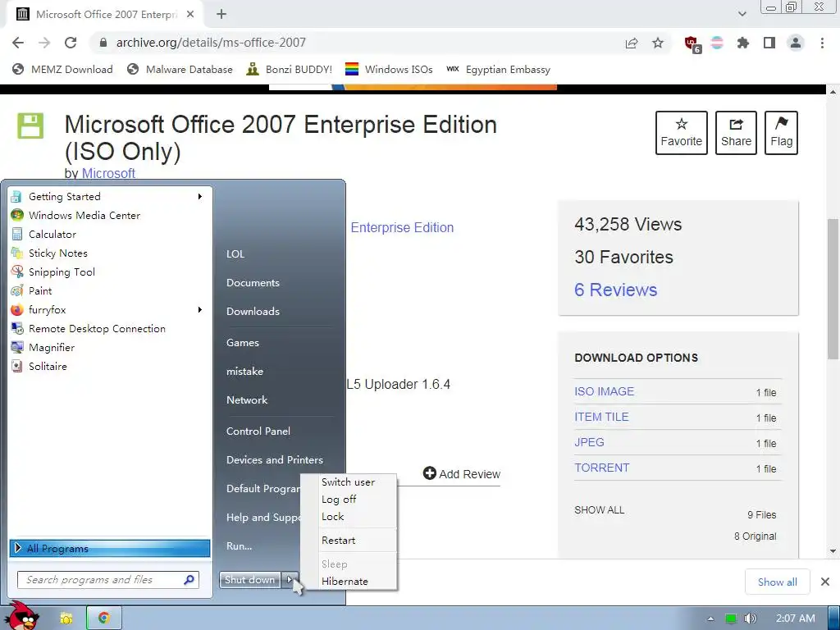Click the shut down options arrow

click(290, 580)
